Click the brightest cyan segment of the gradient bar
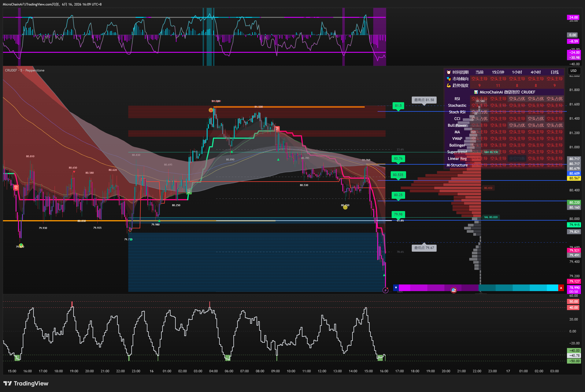585x392 pixels. click(553, 288)
